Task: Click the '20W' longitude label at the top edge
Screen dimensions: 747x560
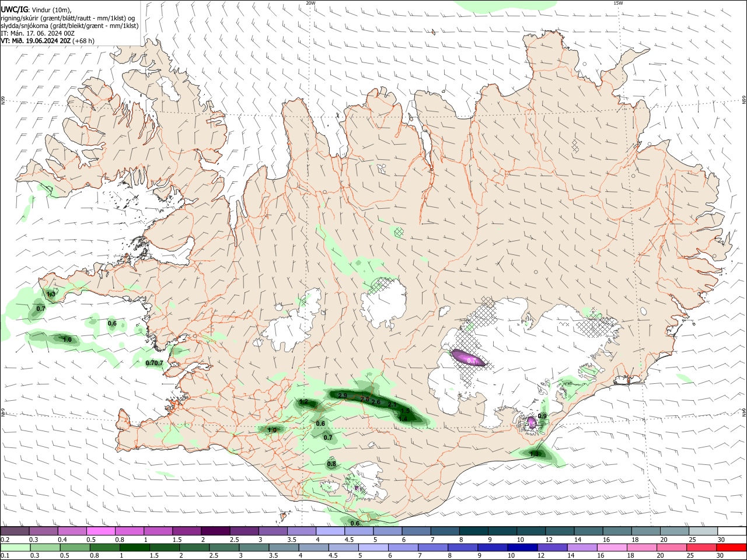Action: [x=310, y=3]
